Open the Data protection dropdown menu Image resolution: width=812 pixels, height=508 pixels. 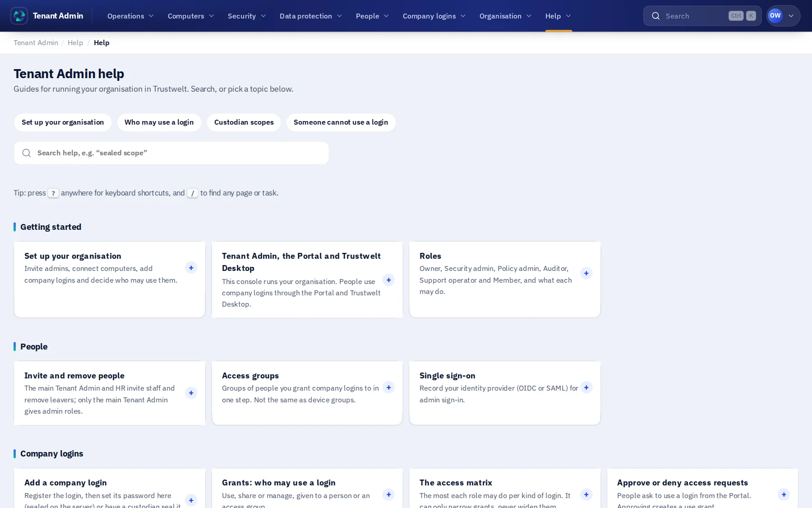pos(310,16)
